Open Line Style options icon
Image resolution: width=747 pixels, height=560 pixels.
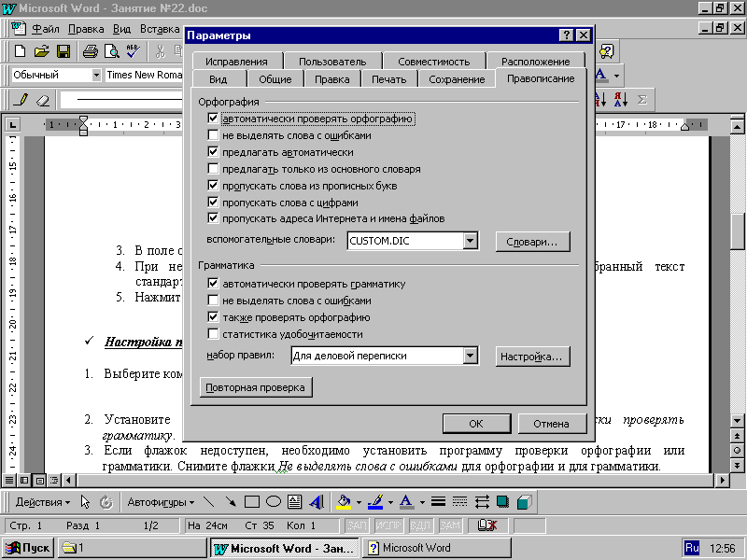point(438,502)
